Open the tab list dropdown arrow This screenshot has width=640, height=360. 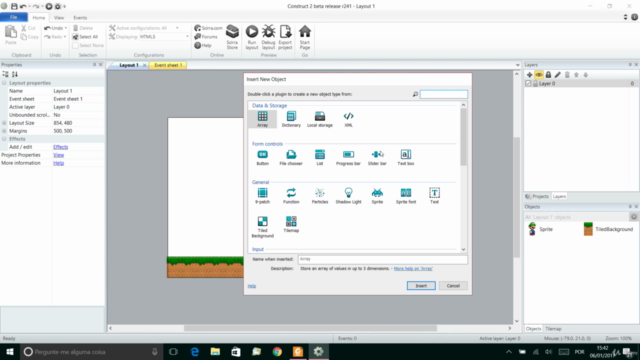point(518,65)
